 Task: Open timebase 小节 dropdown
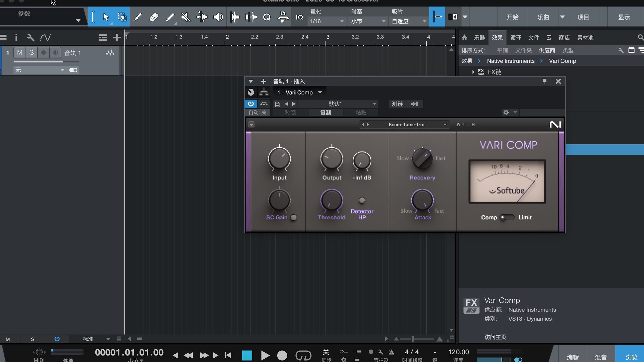click(368, 21)
